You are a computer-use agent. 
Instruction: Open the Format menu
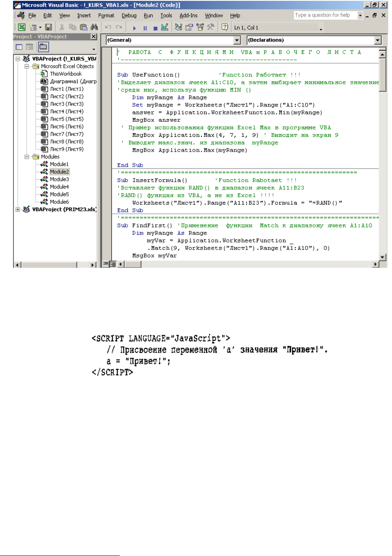point(106,15)
